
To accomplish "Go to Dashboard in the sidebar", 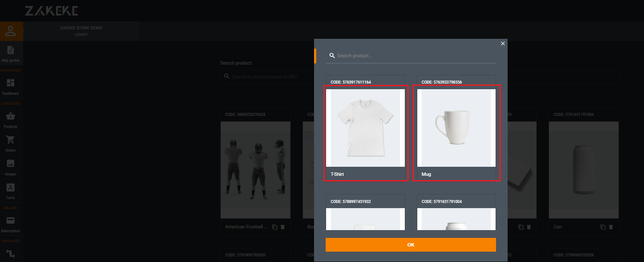I will [11, 87].
